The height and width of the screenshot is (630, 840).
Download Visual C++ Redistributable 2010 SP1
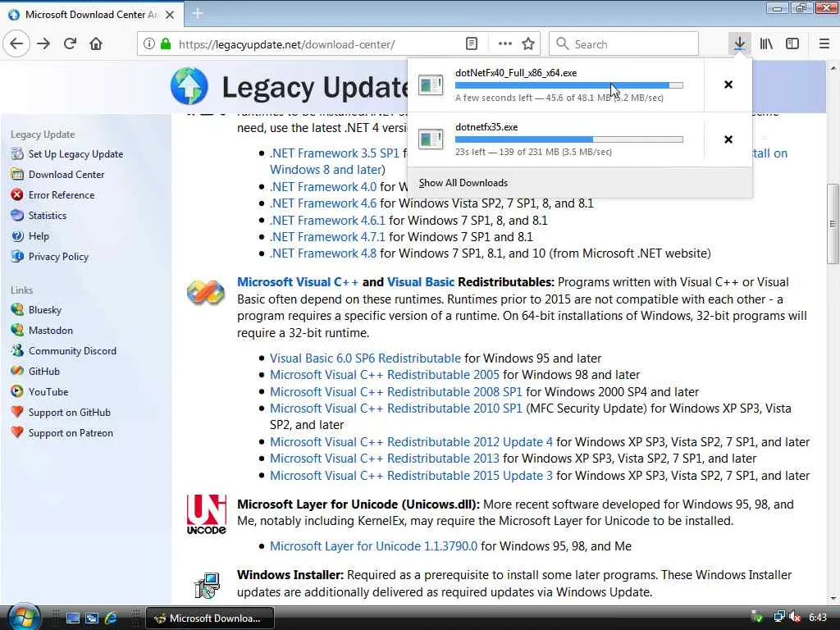tap(396, 409)
